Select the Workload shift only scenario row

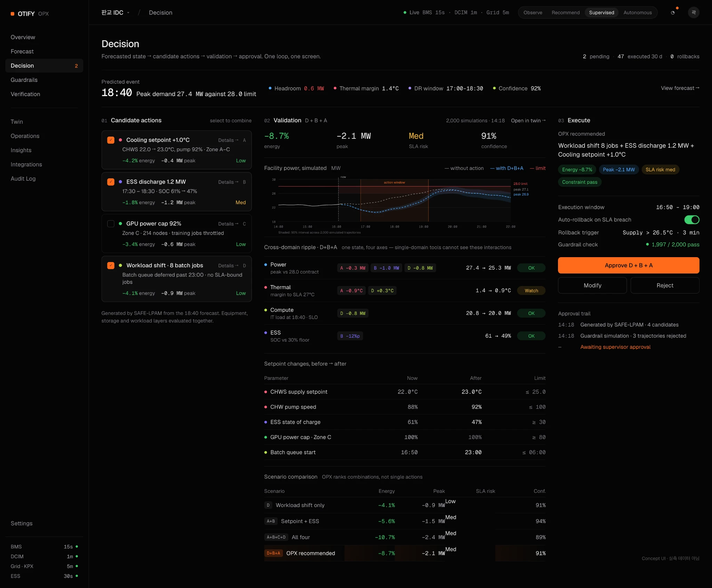click(405, 505)
